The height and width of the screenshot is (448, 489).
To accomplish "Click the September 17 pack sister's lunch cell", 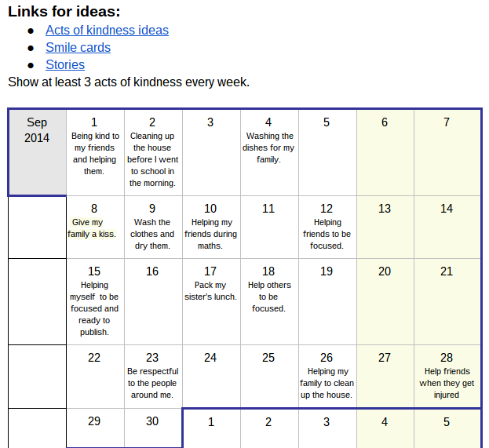I will coord(211,302).
